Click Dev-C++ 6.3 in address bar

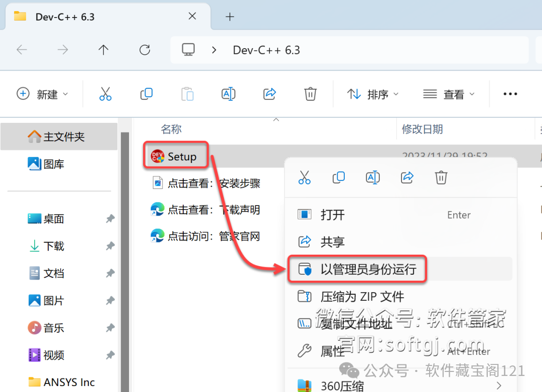pos(266,50)
